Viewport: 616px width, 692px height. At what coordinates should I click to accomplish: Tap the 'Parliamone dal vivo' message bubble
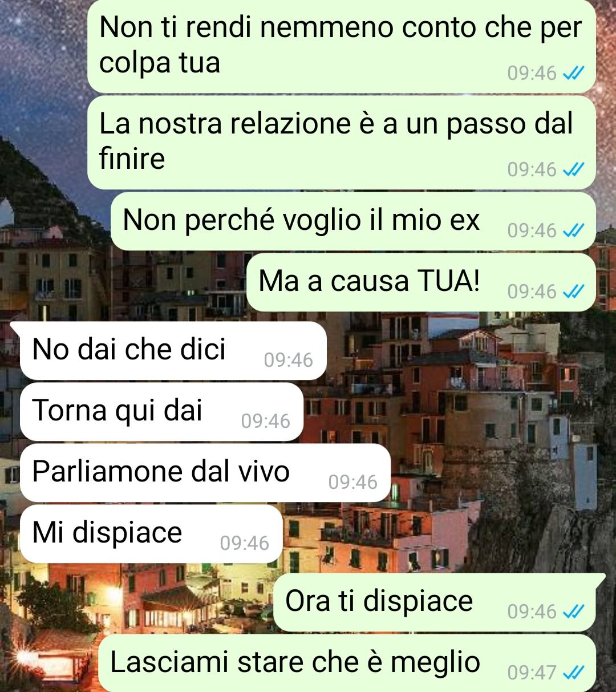pos(205,472)
